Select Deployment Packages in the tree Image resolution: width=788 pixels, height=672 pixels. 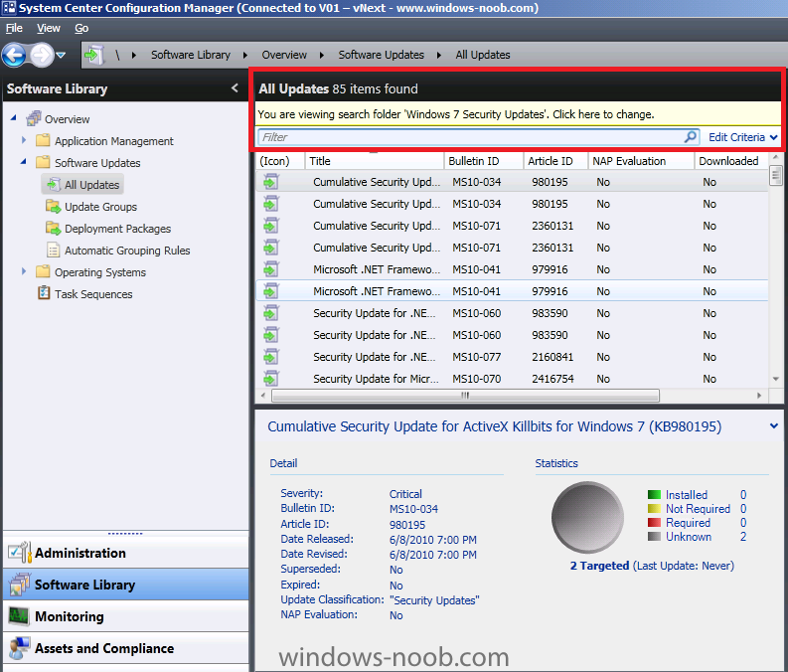tap(117, 229)
